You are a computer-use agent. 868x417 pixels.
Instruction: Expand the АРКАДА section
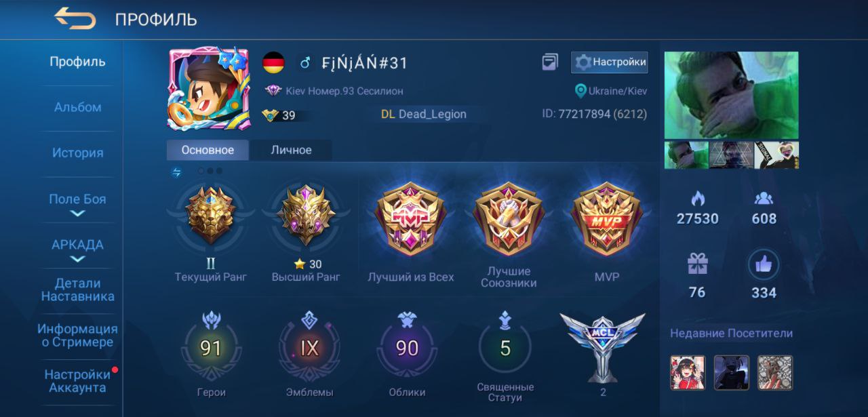[77, 250]
